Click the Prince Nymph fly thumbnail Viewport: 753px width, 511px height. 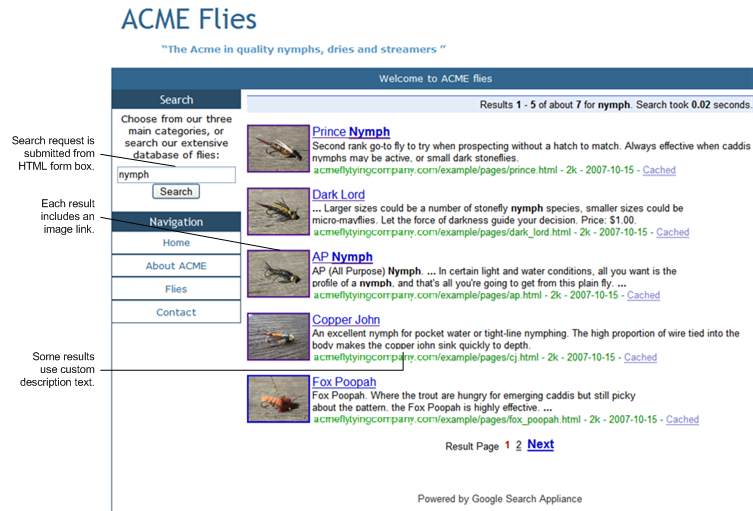click(278, 148)
